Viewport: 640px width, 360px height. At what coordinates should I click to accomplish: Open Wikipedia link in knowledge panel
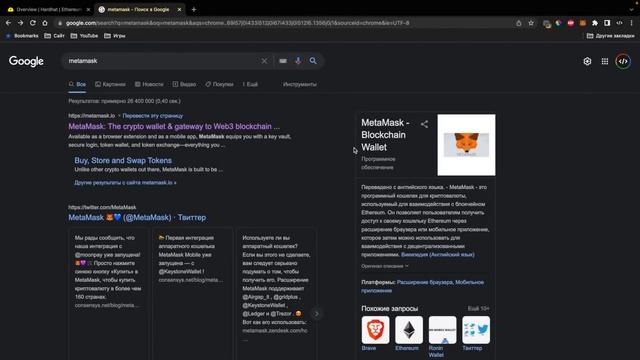(x=438, y=255)
